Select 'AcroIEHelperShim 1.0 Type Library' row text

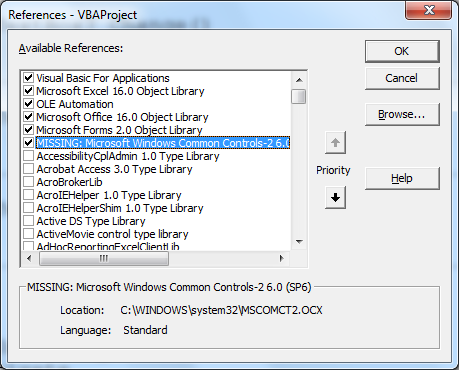coord(120,208)
